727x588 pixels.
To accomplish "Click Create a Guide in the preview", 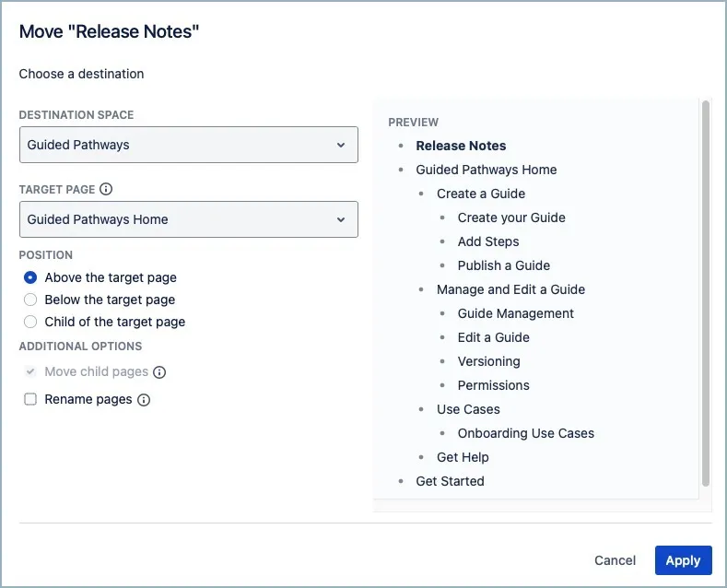I will pyautogui.click(x=481, y=194).
